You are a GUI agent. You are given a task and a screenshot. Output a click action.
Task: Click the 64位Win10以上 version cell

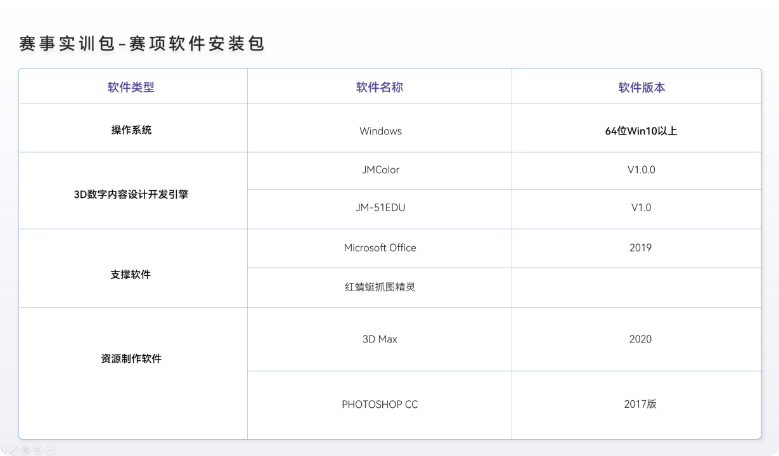coord(641,131)
